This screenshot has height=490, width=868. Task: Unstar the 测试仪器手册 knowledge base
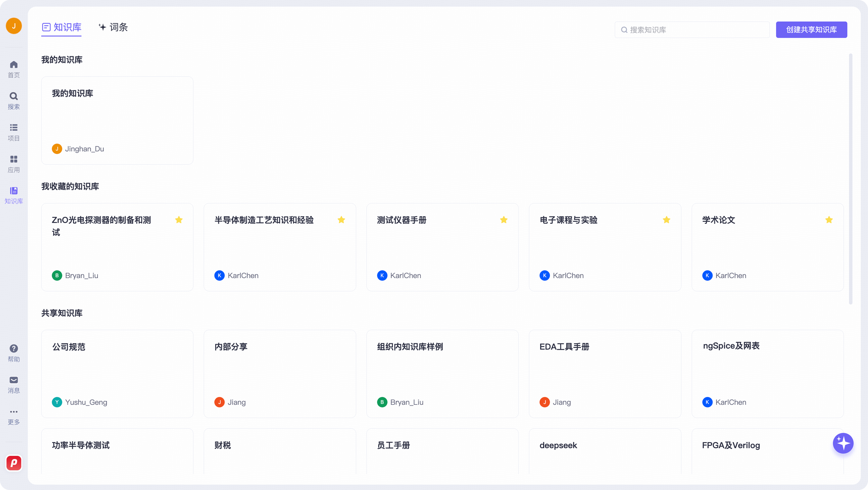[504, 220]
